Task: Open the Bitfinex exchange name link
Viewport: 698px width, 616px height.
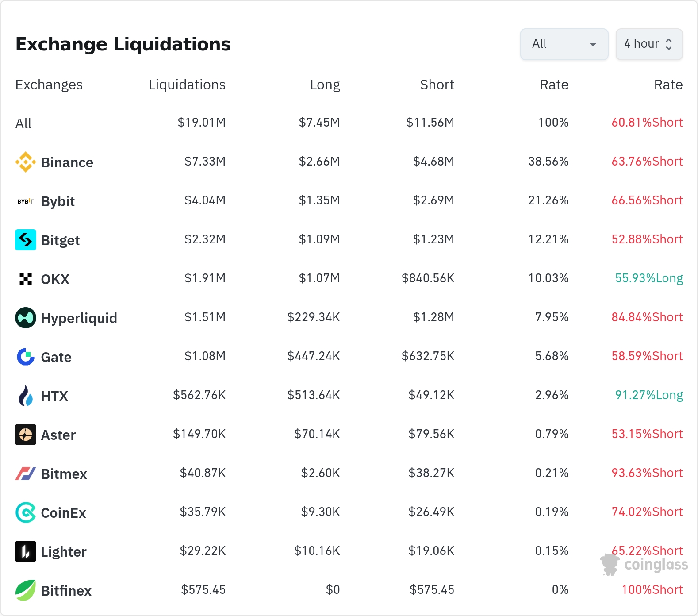Action: pos(66,591)
